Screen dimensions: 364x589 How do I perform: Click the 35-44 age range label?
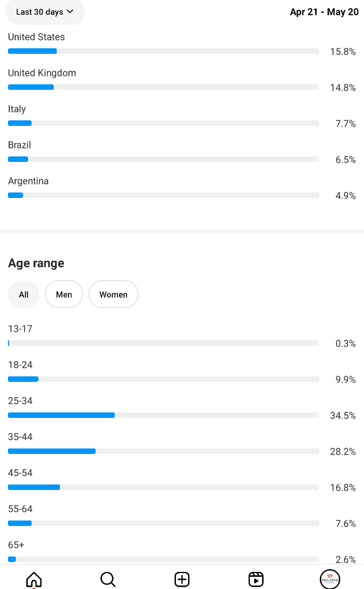click(x=20, y=437)
